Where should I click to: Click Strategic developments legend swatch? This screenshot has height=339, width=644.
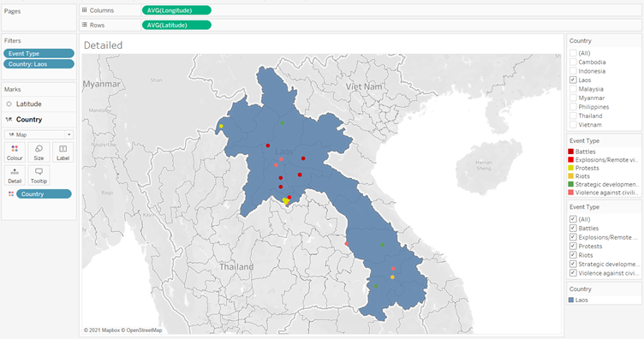point(571,184)
